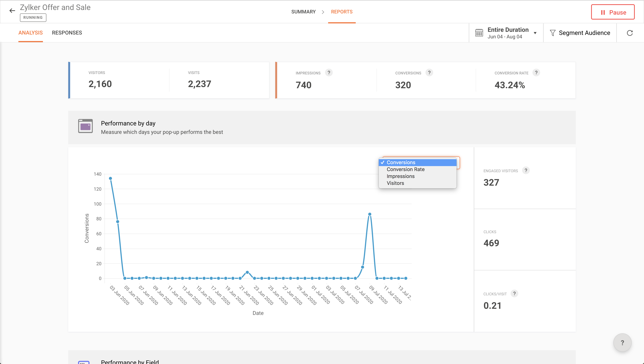Go to Summary breadcrumb step
The height and width of the screenshot is (364, 644).
303,12
